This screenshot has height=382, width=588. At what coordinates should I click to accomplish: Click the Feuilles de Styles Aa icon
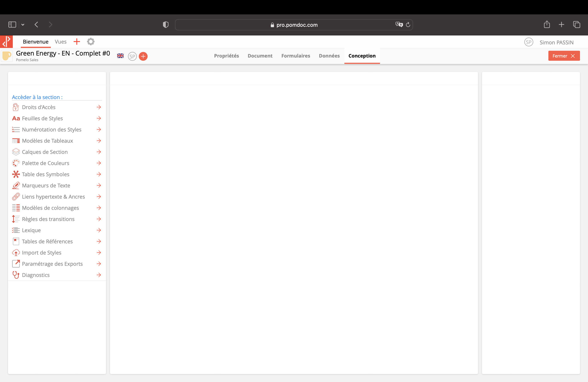[16, 118]
